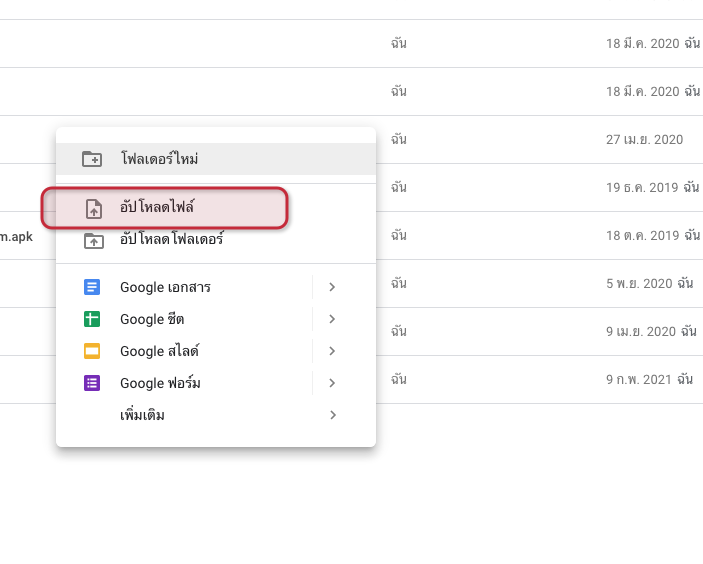Expand Google เอกสาร submenu arrow
Screen dimensions: 703x564
(332, 287)
